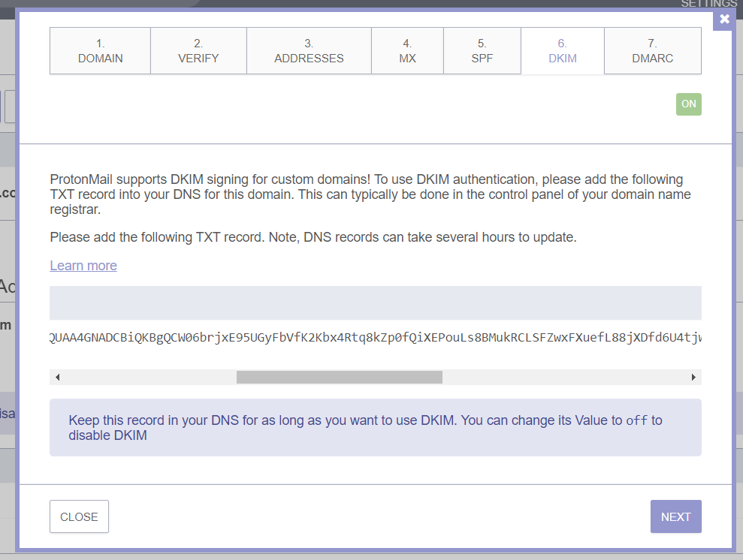Select the 6. DKIM tab
The image size is (743, 560).
tap(563, 50)
